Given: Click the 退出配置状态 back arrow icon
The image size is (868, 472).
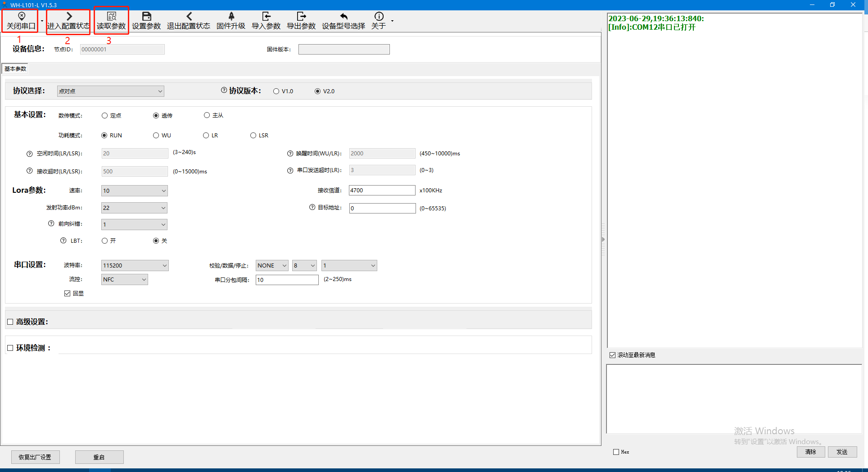Looking at the screenshot, I should click(x=189, y=17).
